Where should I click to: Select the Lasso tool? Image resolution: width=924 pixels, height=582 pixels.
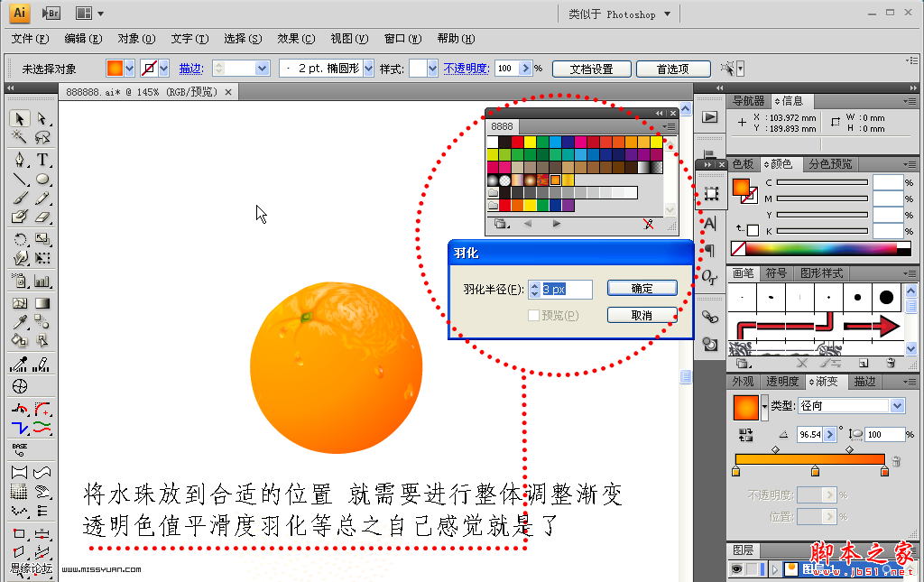[42, 137]
